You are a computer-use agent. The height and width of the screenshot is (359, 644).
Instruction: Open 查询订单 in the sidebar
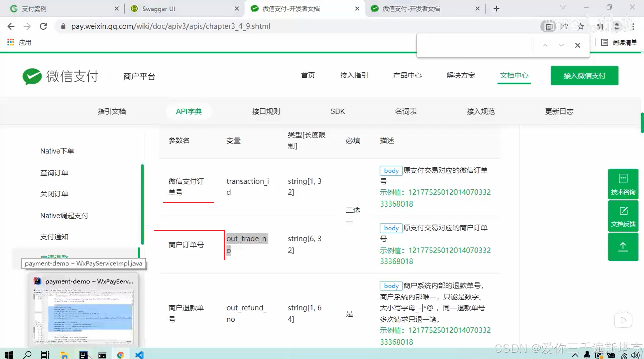click(54, 173)
